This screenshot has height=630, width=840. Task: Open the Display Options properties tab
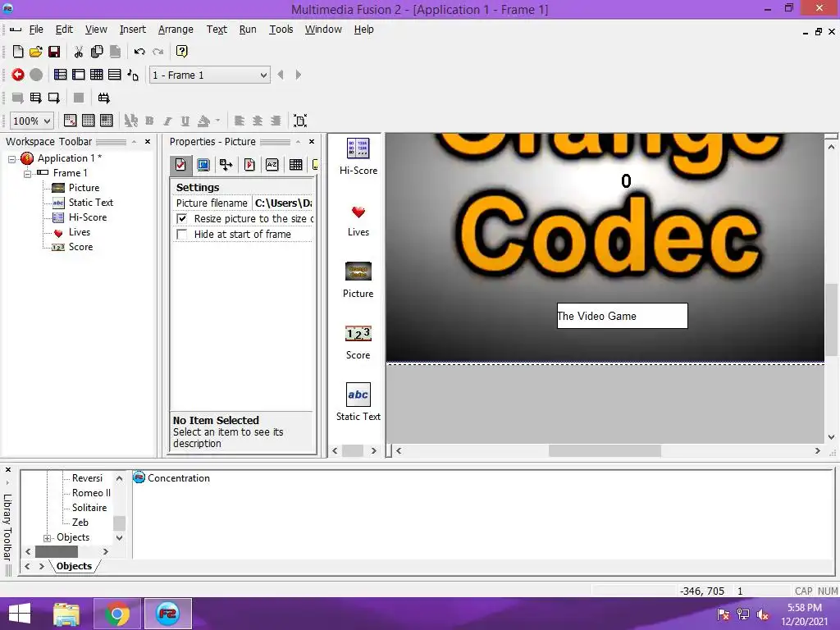tap(203, 165)
